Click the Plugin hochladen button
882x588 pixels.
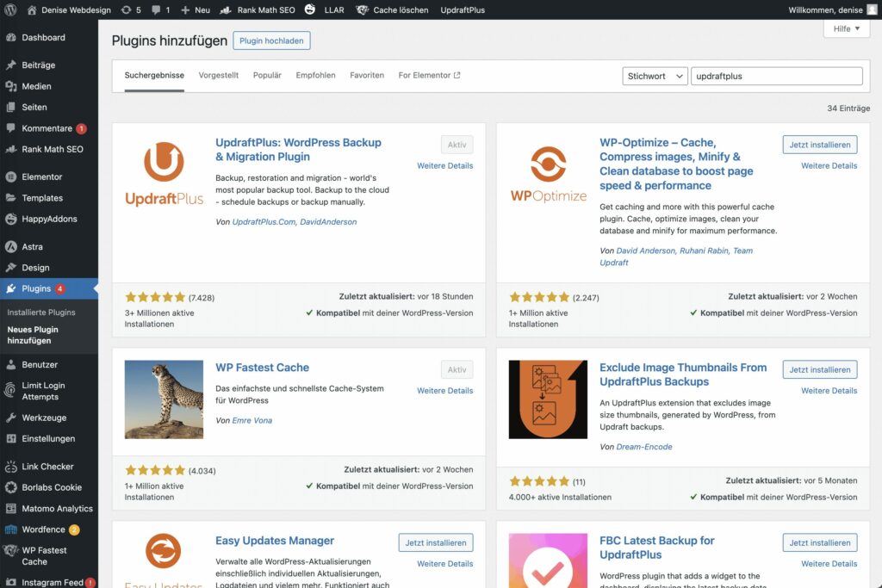click(271, 40)
